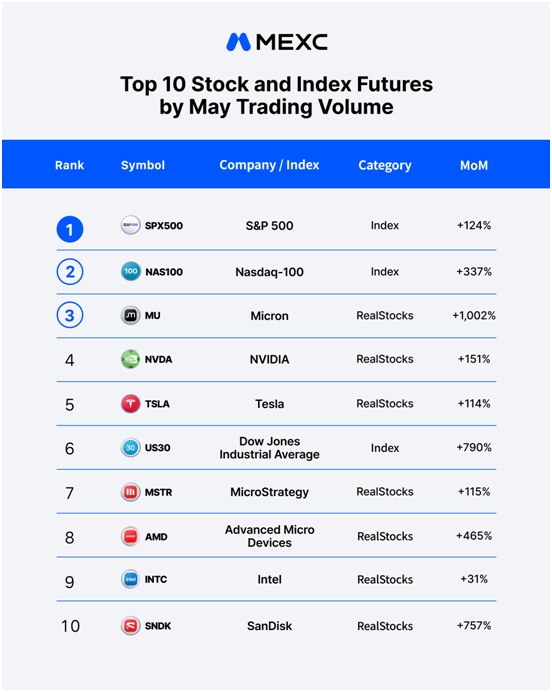Select the green NVDA icon
The image size is (552, 692).
(131, 359)
